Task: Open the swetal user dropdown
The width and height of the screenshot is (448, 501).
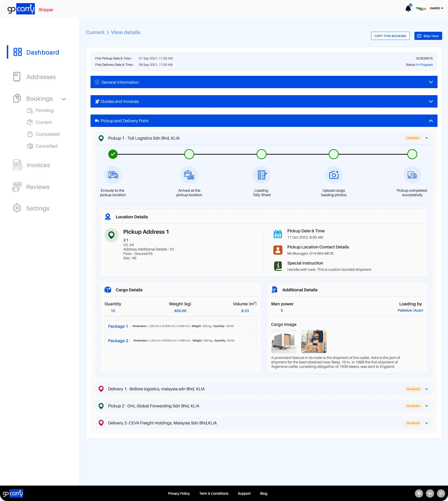Action: (436, 8)
